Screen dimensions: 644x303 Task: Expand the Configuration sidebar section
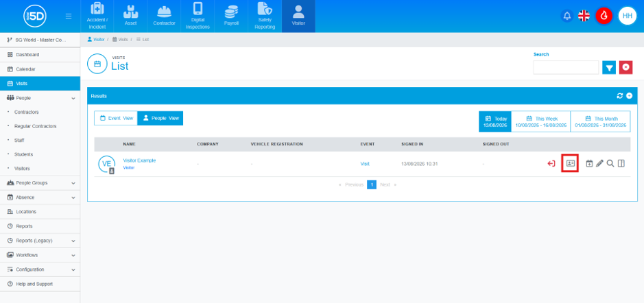coord(40,269)
